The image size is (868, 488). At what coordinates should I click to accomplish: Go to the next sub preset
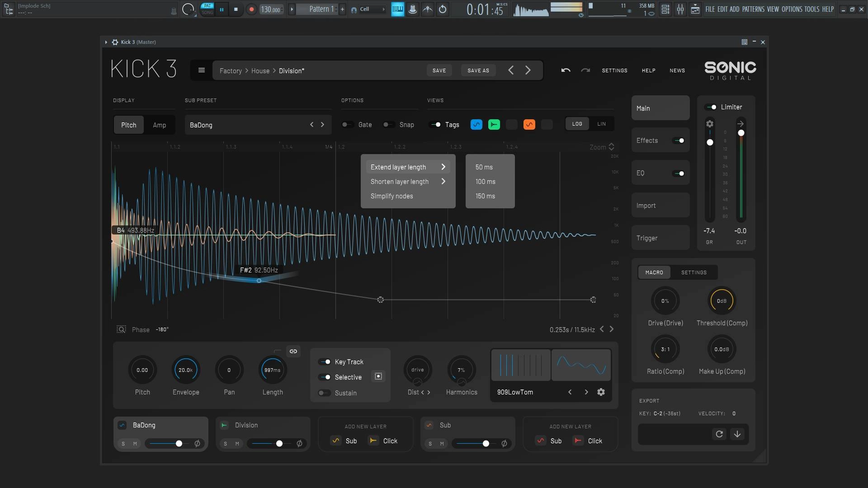322,124
